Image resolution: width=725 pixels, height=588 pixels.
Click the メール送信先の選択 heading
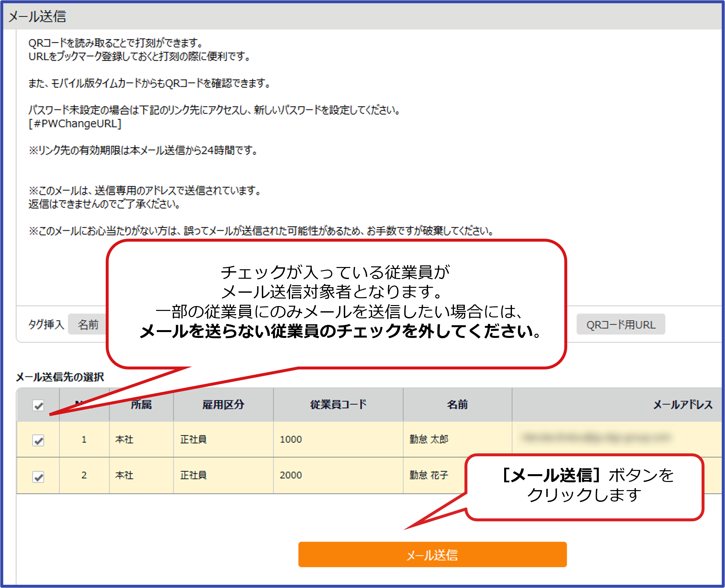(x=60, y=377)
